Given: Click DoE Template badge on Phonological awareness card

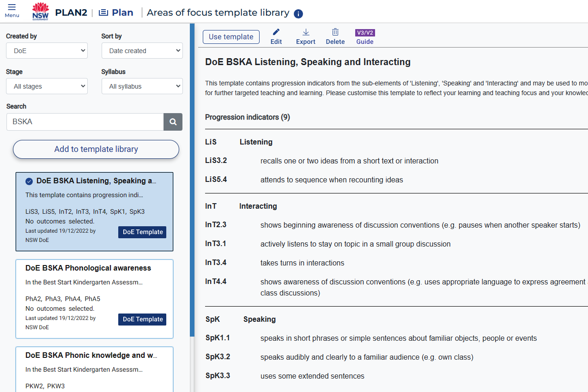Looking at the screenshot, I should click(142, 319).
